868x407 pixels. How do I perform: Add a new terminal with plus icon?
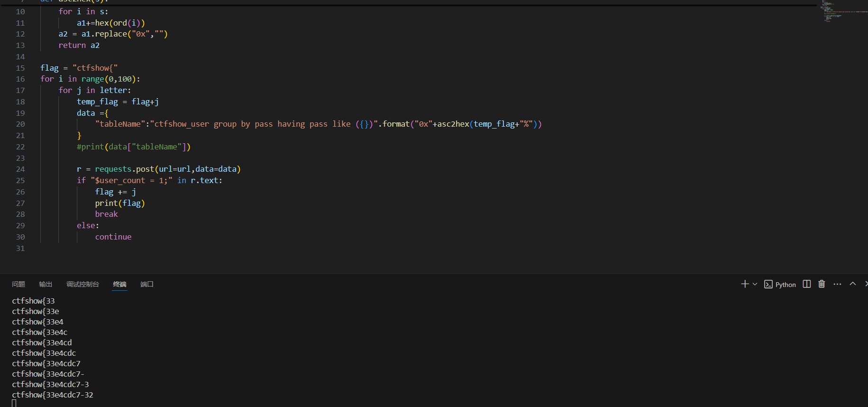point(745,284)
